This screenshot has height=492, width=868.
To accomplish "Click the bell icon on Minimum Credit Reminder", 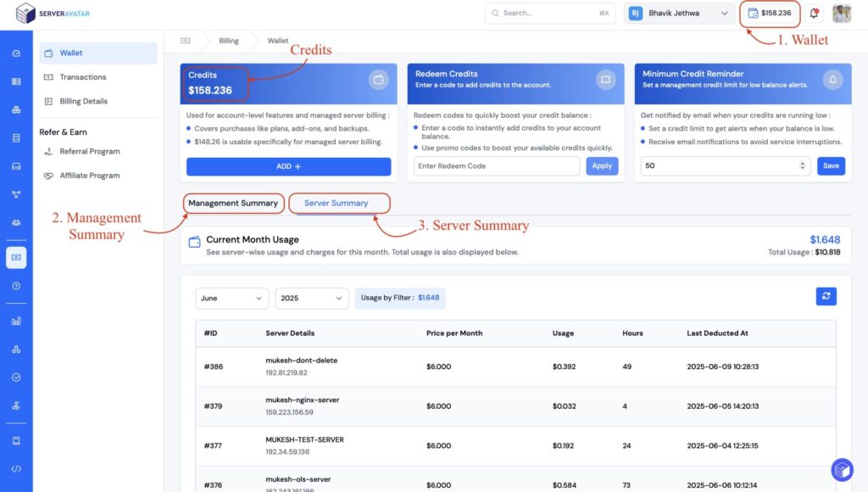I will pyautogui.click(x=832, y=80).
